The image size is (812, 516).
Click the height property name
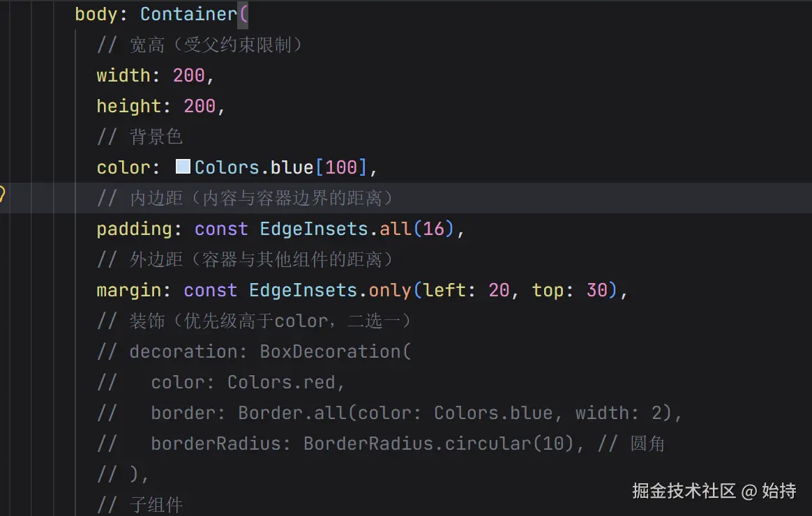pyautogui.click(x=129, y=106)
